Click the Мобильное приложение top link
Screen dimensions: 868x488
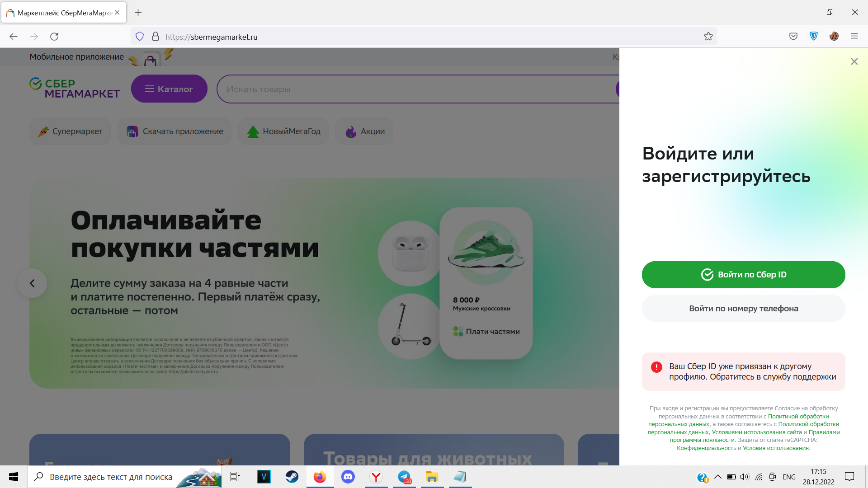pos(76,57)
